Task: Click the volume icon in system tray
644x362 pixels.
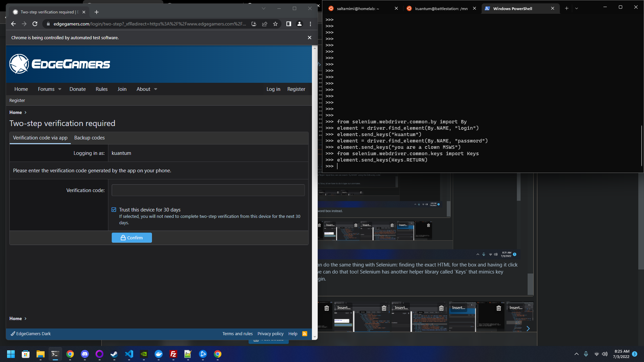Action: 605,354
